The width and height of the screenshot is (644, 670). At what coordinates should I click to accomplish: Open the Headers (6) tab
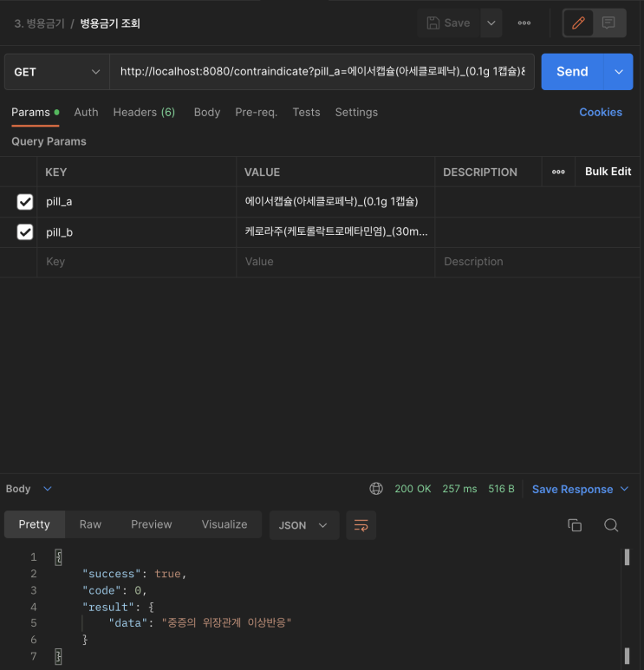[x=144, y=113]
